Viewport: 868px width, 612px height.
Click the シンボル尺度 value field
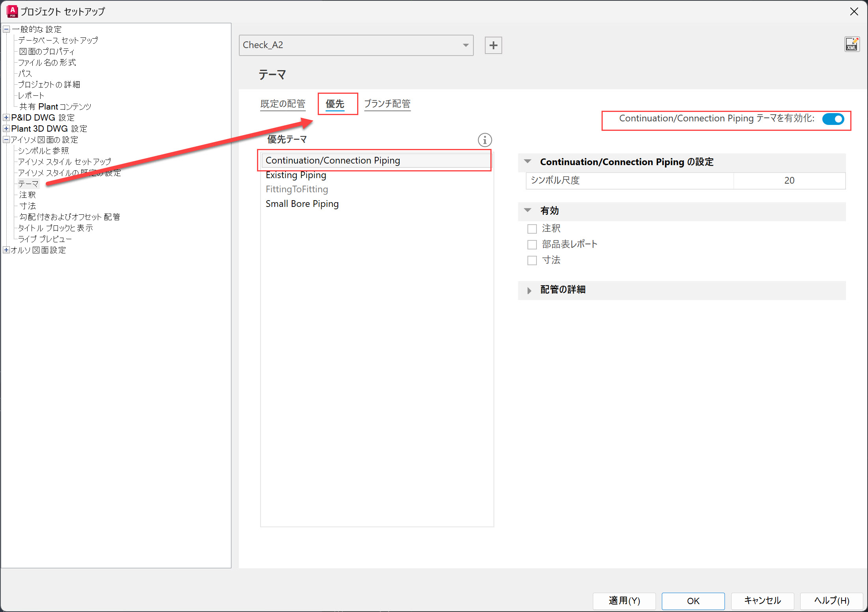[789, 180]
